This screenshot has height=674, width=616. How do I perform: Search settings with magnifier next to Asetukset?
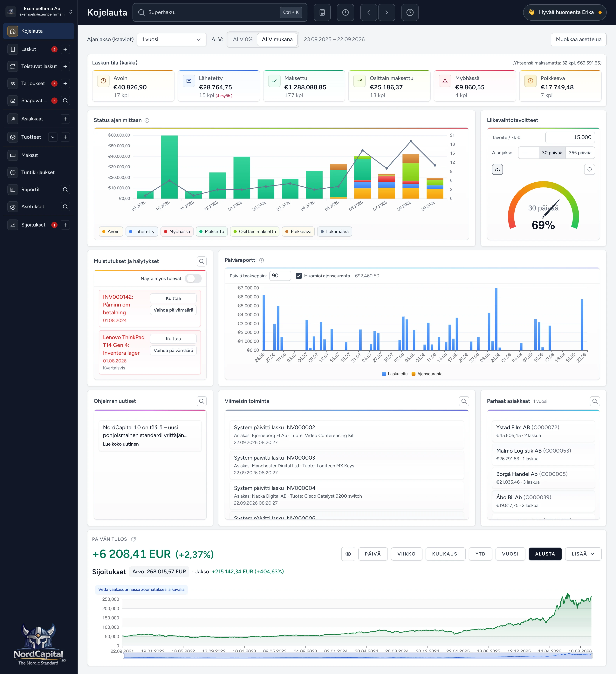[x=65, y=207]
